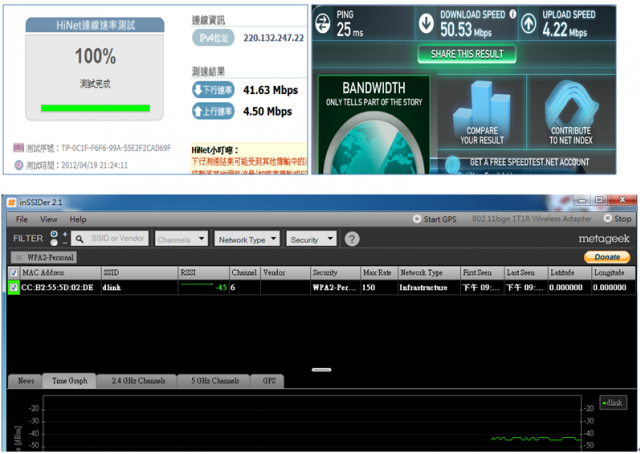Click the filter help question mark icon

point(352,239)
